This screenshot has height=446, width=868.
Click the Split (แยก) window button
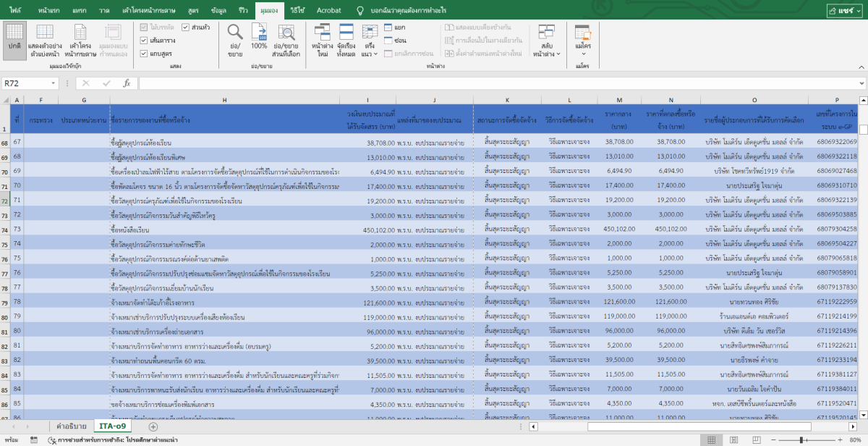(x=395, y=27)
